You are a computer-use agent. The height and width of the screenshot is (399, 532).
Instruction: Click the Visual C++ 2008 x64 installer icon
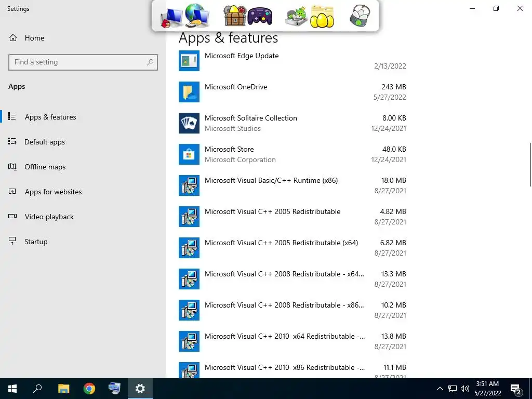[189, 279]
